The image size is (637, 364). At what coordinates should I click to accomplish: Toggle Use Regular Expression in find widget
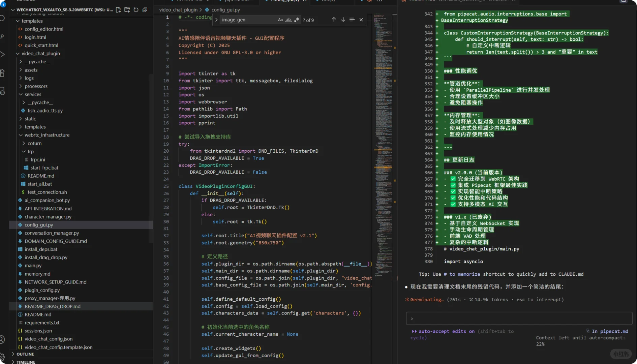coord(297,20)
